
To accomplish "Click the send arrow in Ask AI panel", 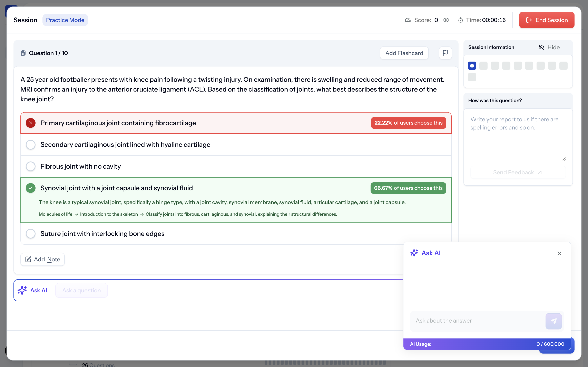I will (x=553, y=321).
